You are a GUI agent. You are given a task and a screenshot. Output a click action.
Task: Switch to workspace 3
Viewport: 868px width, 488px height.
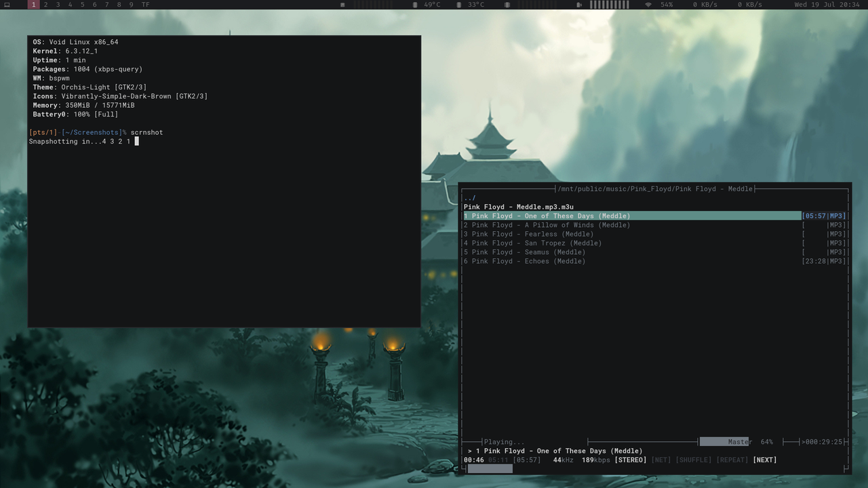click(x=58, y=5)
